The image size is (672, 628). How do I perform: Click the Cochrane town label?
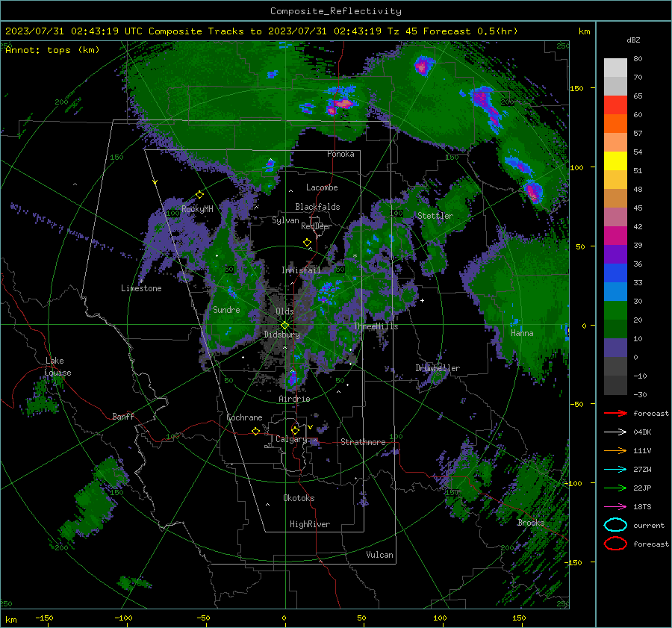click(x=244, y=417)
